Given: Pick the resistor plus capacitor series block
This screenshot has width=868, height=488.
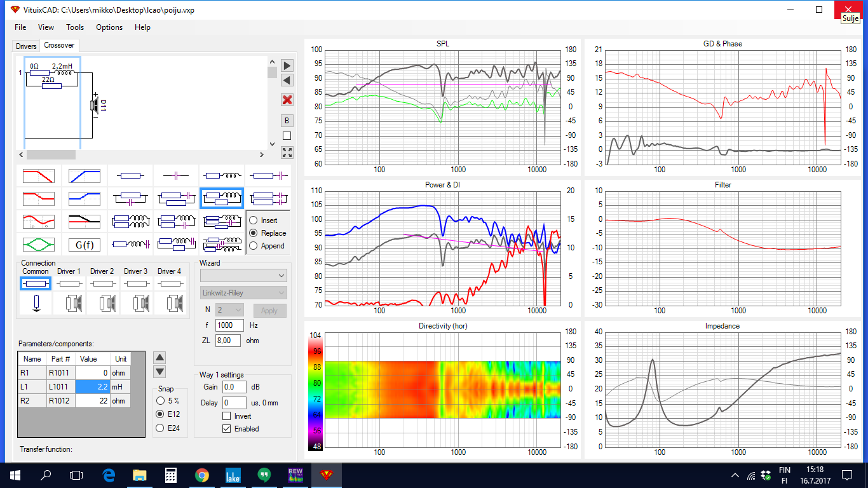Looking at the screenshot, I should pyautogui.click(x=268, y=175).
